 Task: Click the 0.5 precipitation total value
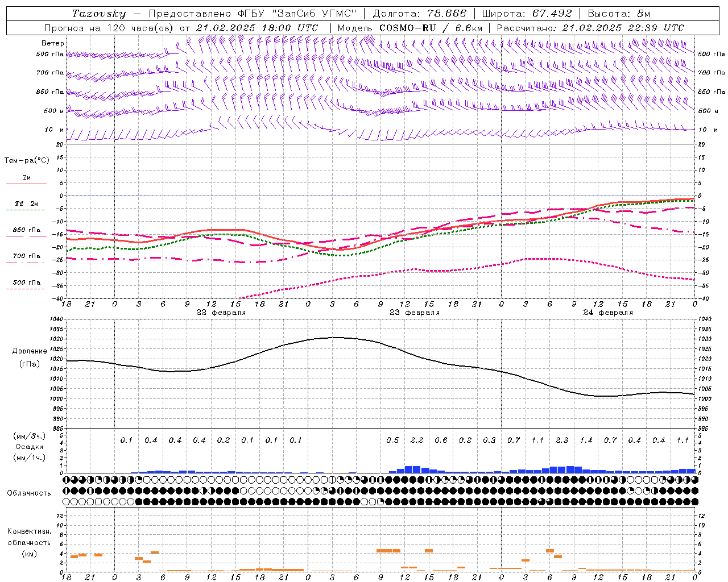[393, 440]
